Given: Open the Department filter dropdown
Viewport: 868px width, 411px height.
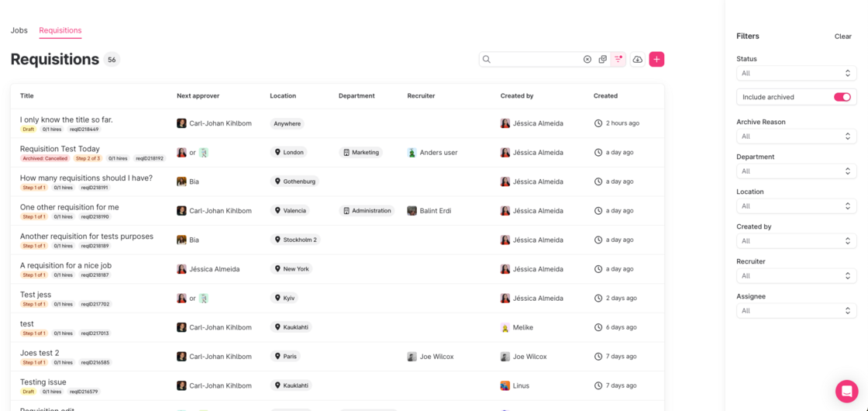Looking at the screenshot, I should 796,171.
